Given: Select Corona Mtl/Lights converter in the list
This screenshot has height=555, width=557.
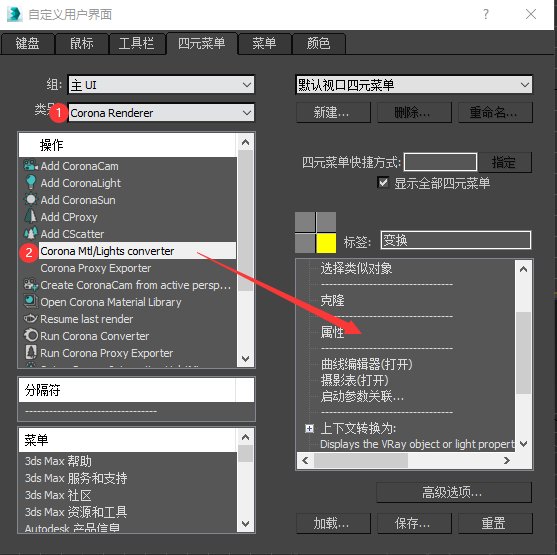Looking at the screenshot, I should [x=137, y=251].
